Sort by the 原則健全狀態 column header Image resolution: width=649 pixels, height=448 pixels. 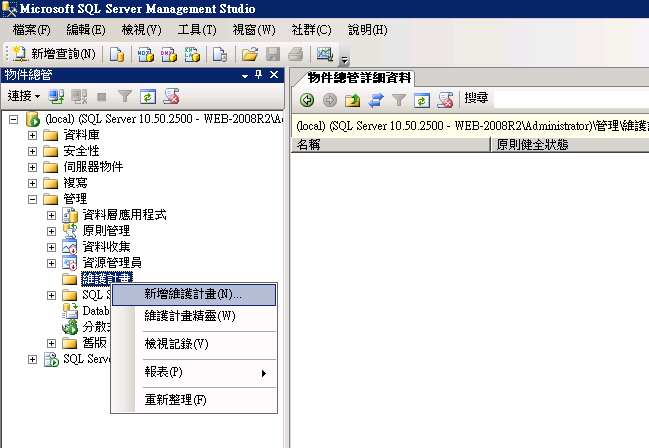(570, 145)
